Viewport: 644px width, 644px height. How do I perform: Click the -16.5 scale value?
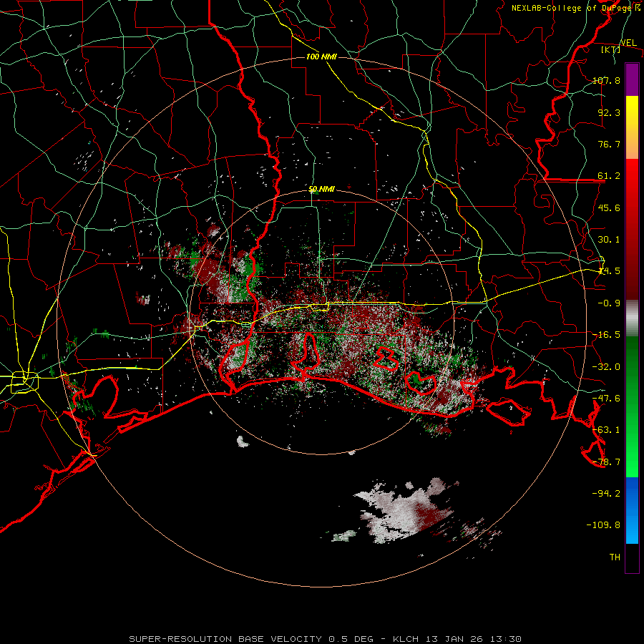606,335
